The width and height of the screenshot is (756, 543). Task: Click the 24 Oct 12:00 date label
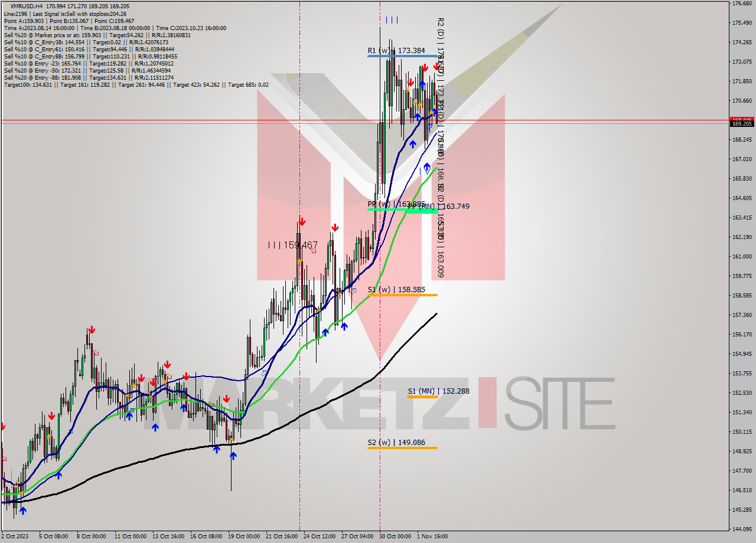[x=320, y=537]
